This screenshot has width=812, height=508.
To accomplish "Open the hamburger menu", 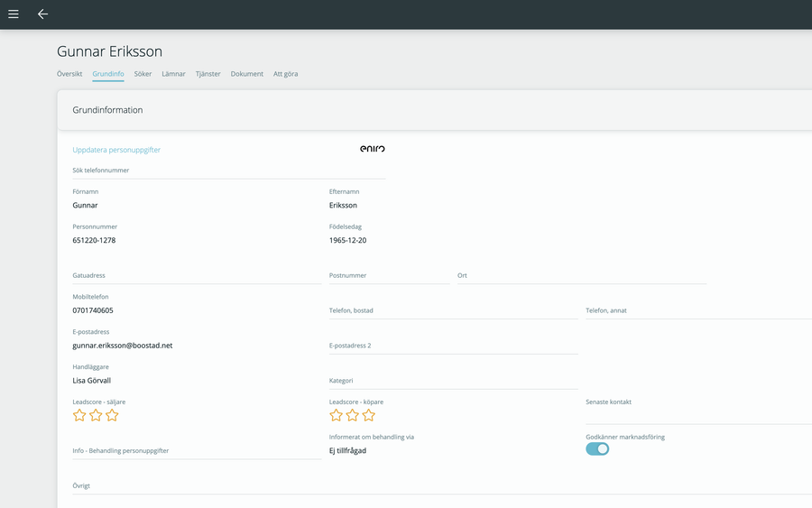I will 14,14.
